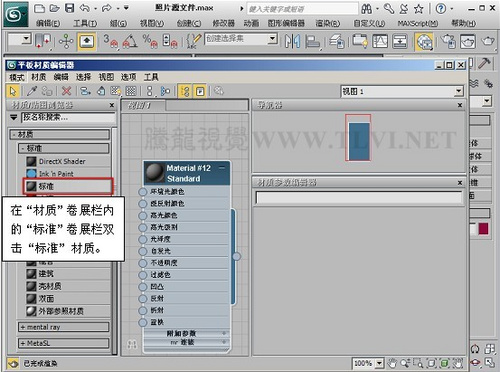Delete selected node with red X

point(67,91)
